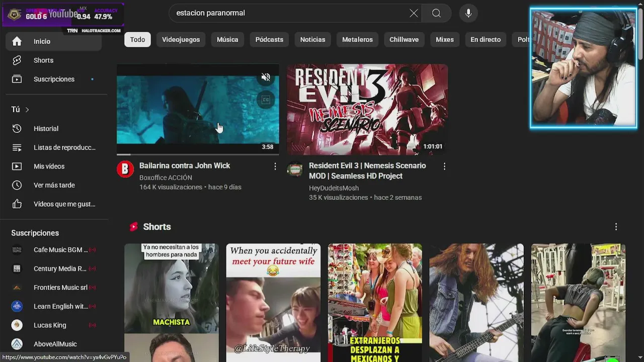Open Shorts in the sidebar
The image size is (644, 362).
(x=54, y=60)
